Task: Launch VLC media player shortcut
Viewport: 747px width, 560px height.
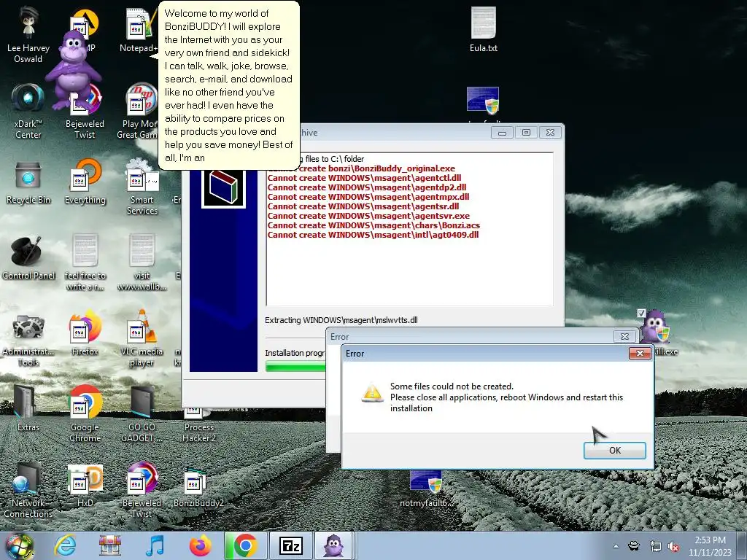Action: tap(142, 338)
